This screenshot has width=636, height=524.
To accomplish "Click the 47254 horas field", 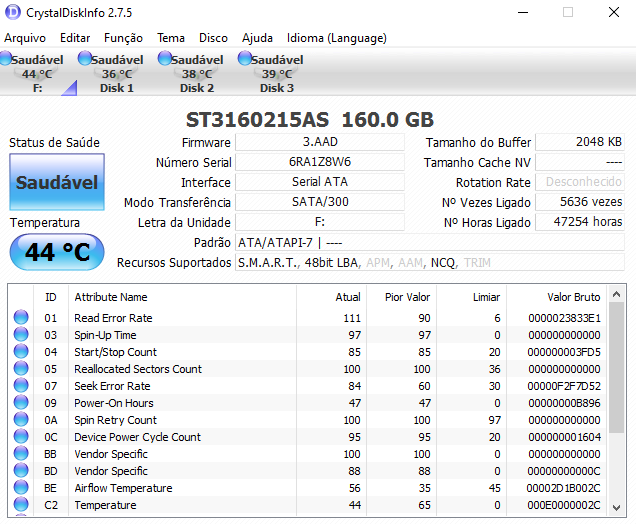I will (580, 222).
